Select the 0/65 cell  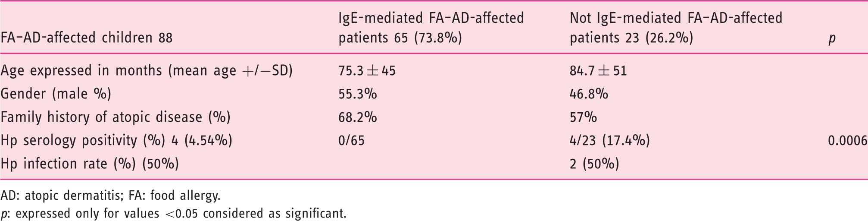351,141
